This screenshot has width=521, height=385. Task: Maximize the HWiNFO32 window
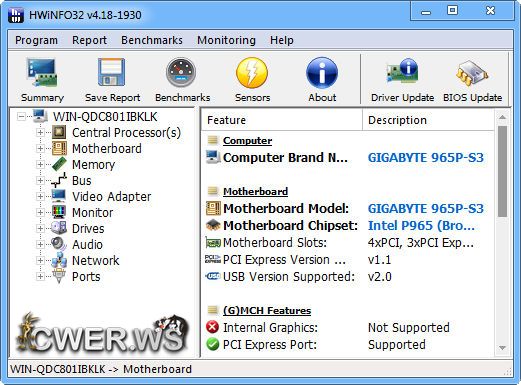click(x=452, y=10)
